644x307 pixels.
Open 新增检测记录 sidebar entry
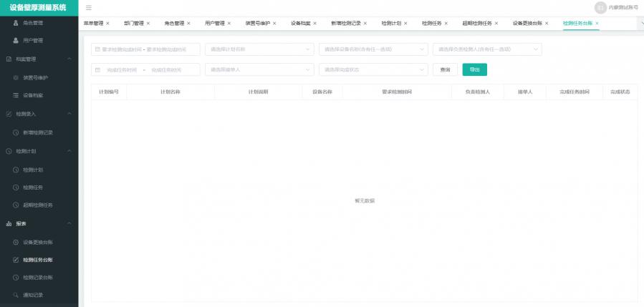pyautogui.click(x=37, y=132)
